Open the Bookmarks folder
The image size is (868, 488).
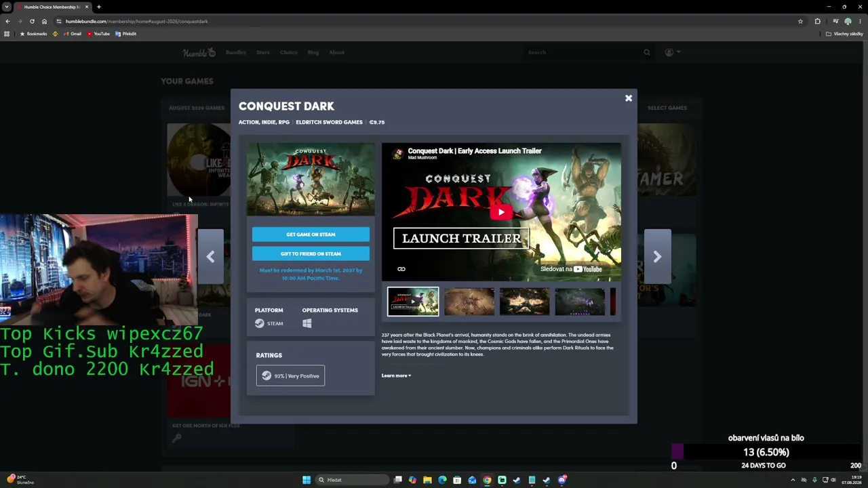(x=33, y=34)
